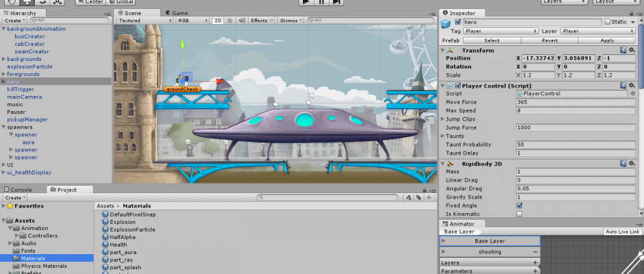Switch to the Console tab
Viewport: 644px width, 274px height.
click(21, 190)
